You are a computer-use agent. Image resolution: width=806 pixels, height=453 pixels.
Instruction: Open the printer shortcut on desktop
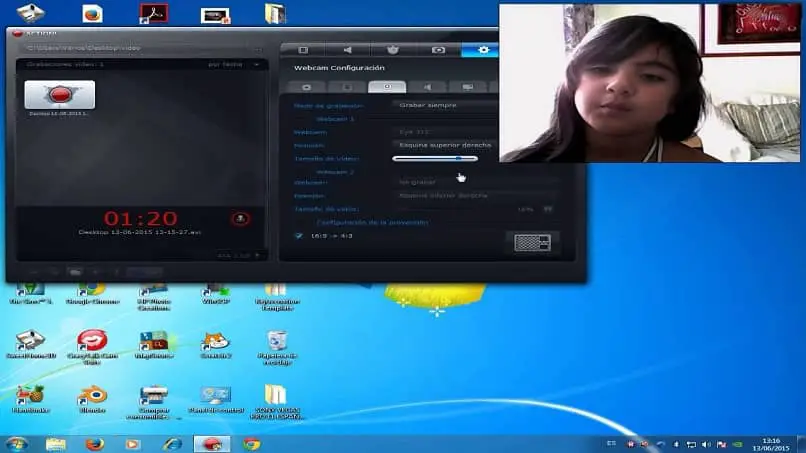pos(154,402)
